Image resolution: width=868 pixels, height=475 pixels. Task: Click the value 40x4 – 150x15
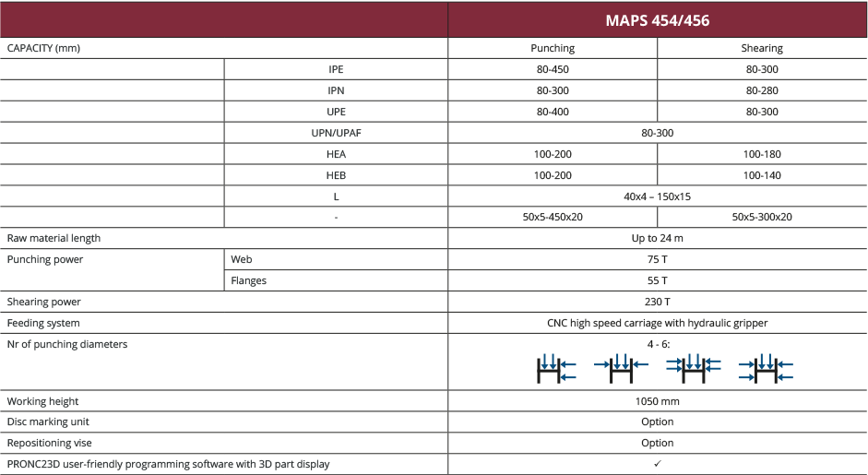pyautogui.click(x=657, y=196)
